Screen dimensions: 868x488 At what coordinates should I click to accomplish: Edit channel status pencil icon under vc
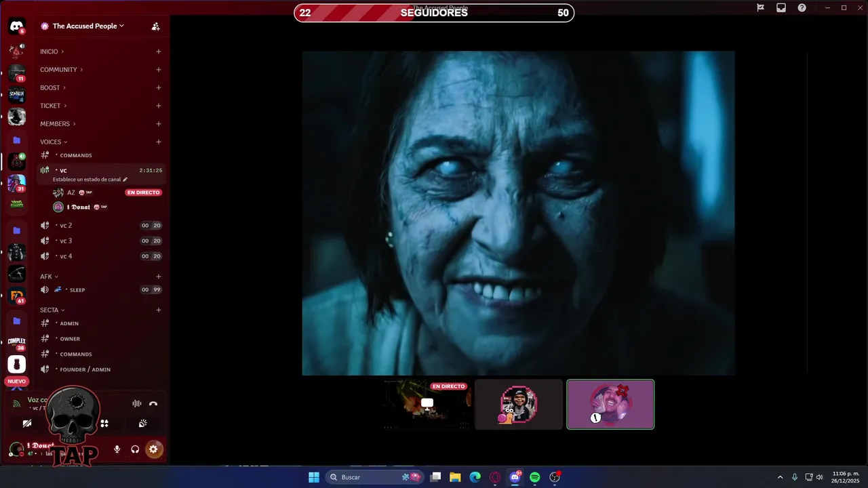125,180
